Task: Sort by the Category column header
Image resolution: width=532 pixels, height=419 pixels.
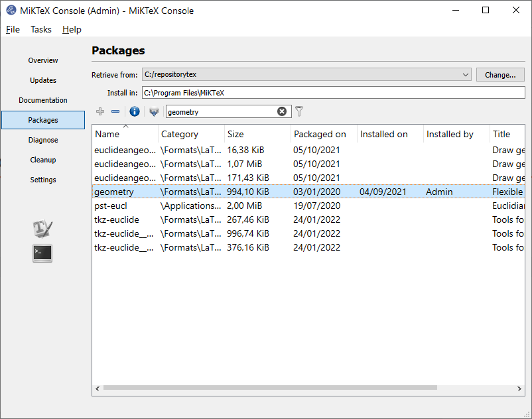Action: pos(191,134)
